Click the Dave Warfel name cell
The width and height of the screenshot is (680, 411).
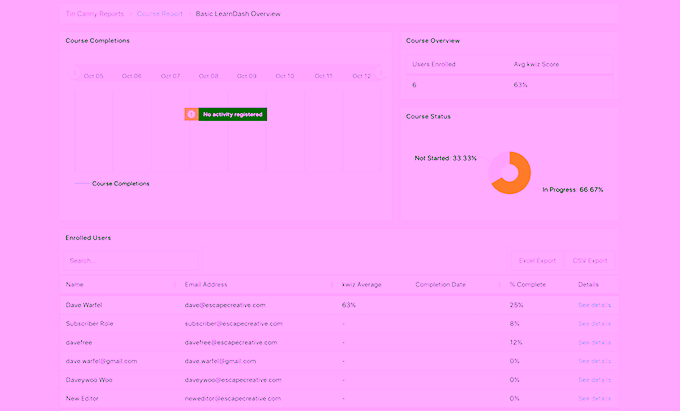click(84, 305)
